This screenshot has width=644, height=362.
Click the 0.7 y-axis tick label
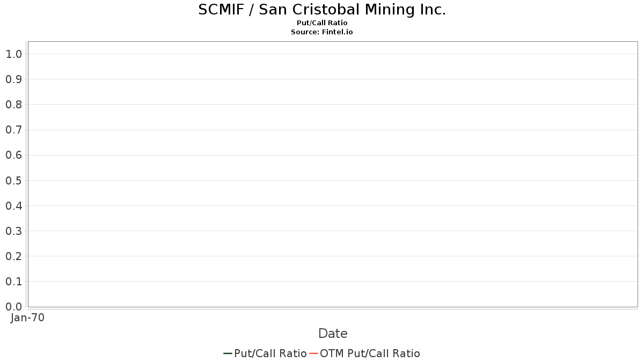click(x=13, y=130)
